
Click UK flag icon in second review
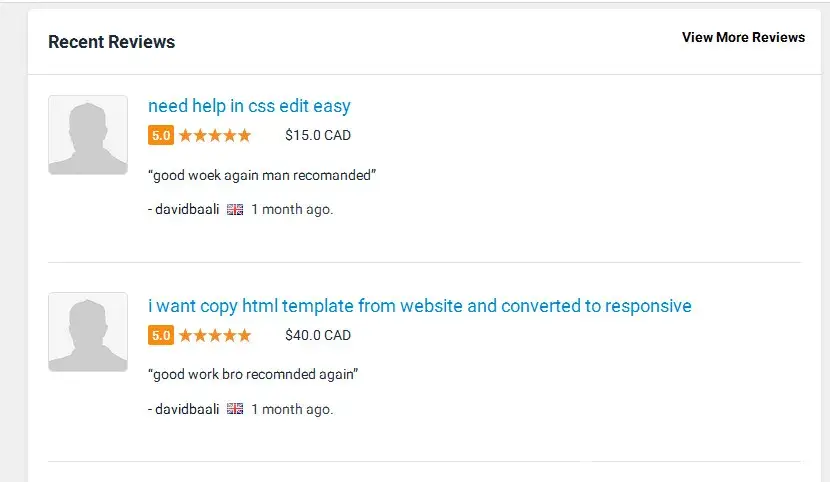pyautogui.click(x=235, y=409)
